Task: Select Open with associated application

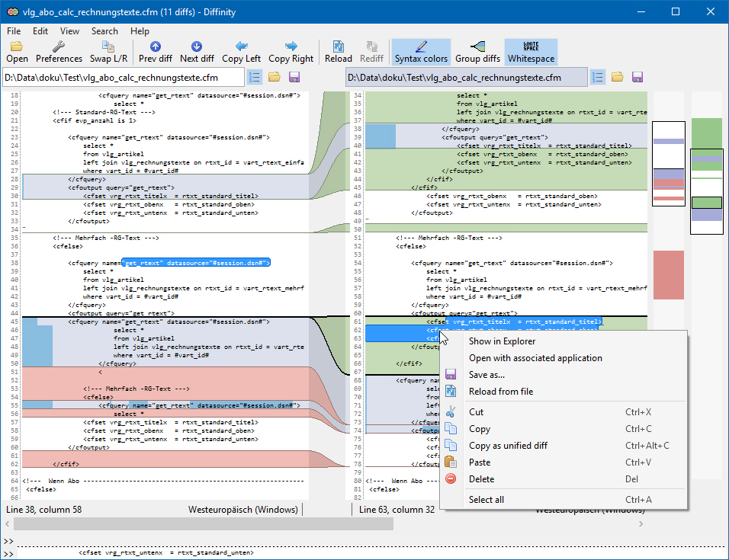Action: click(x=563, y=358)
